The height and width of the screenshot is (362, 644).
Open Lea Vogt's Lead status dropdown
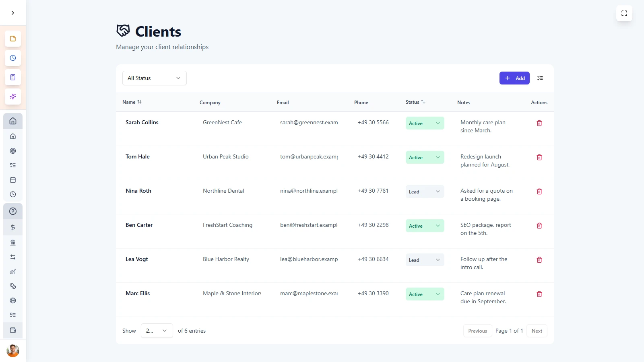point(425,260)
